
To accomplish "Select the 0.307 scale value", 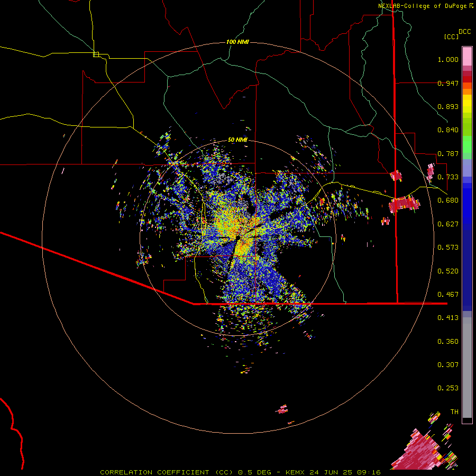I will click(x=448, y=365).
